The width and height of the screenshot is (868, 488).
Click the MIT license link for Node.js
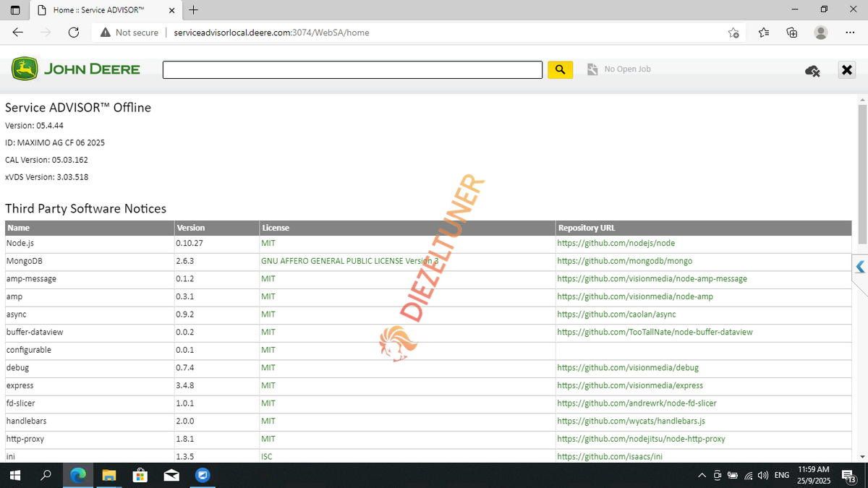(268, 244)
